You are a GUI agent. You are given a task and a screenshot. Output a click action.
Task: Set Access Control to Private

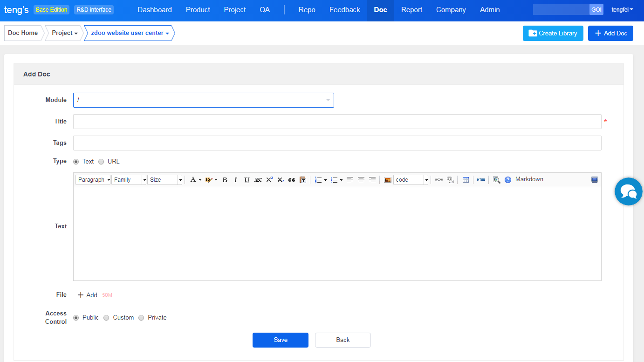(141, 318)
